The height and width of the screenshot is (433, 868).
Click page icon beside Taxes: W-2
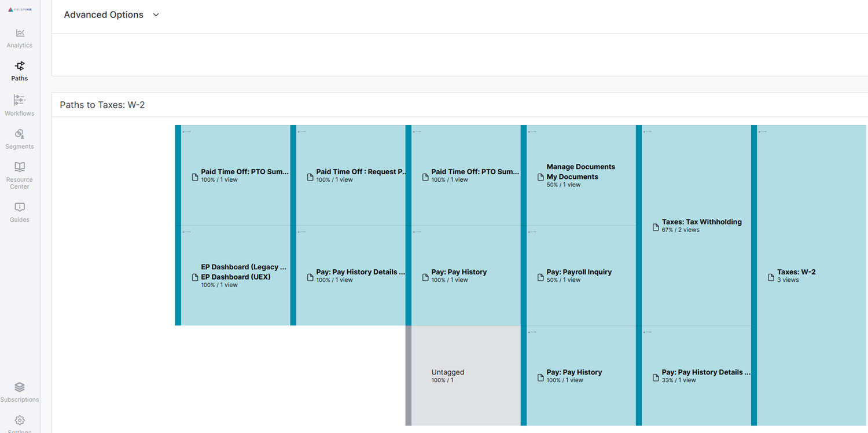click(x=771, y=277)
